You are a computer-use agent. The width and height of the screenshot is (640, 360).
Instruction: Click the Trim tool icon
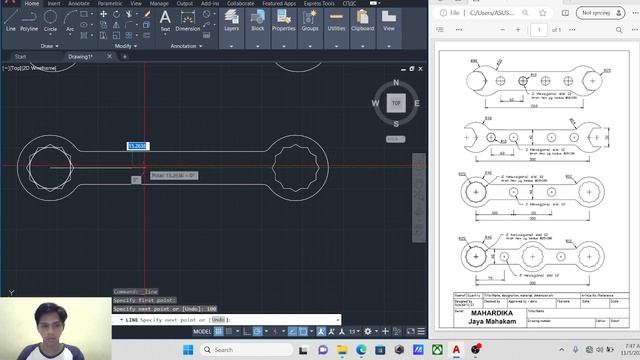point(129,14)
